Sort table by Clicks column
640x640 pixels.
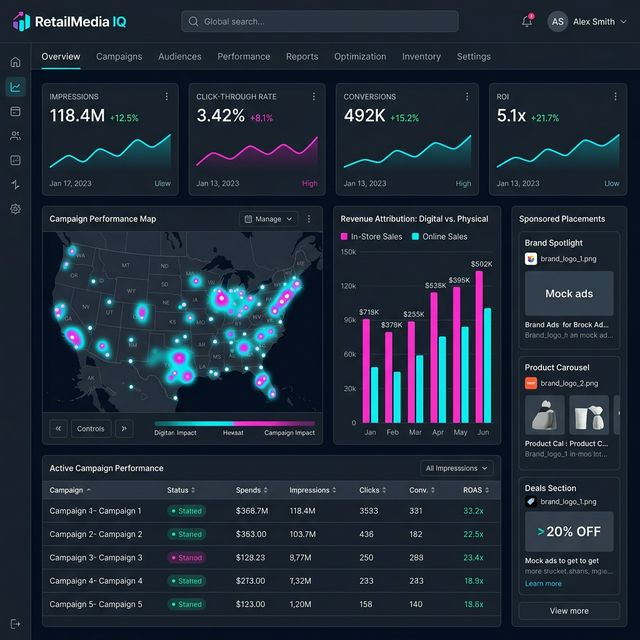click(372, 490)
